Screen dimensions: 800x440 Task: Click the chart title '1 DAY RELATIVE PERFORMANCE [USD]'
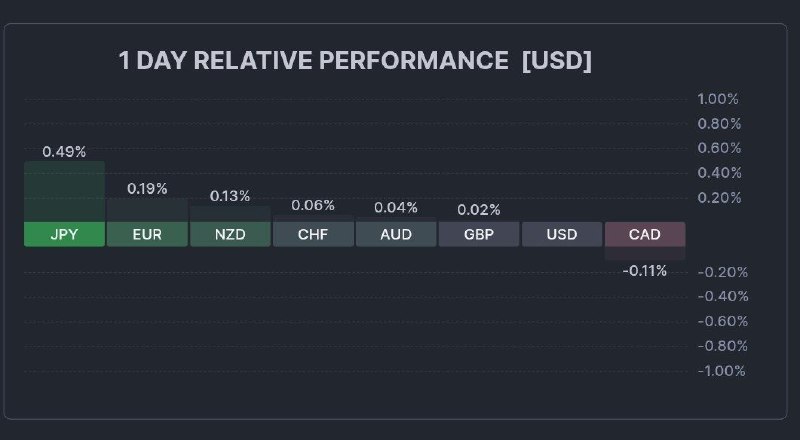[x=355, y=61]
